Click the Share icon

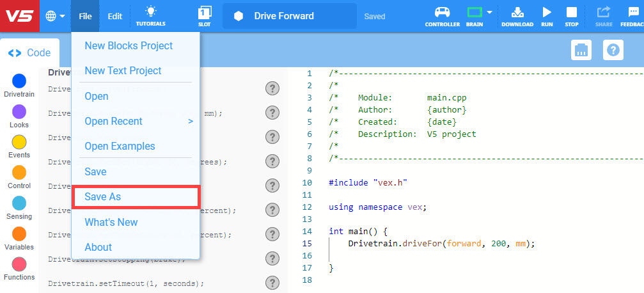(603, 13)
